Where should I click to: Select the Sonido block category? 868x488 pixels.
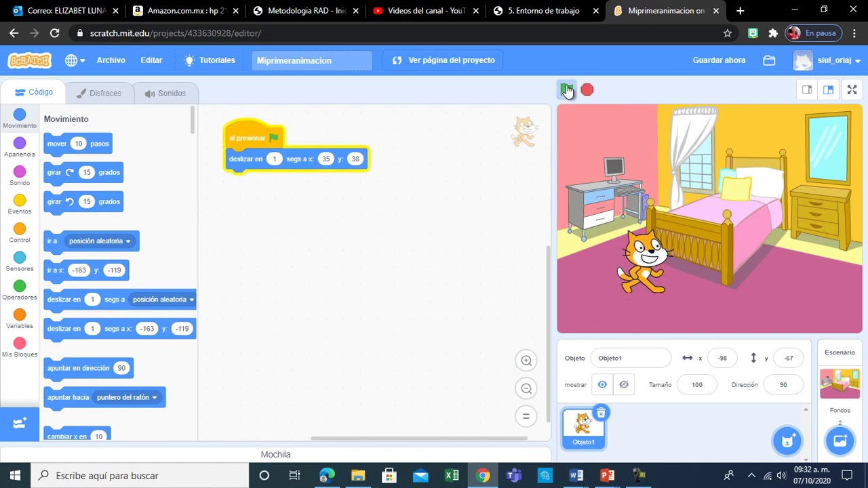click(20, 176)
